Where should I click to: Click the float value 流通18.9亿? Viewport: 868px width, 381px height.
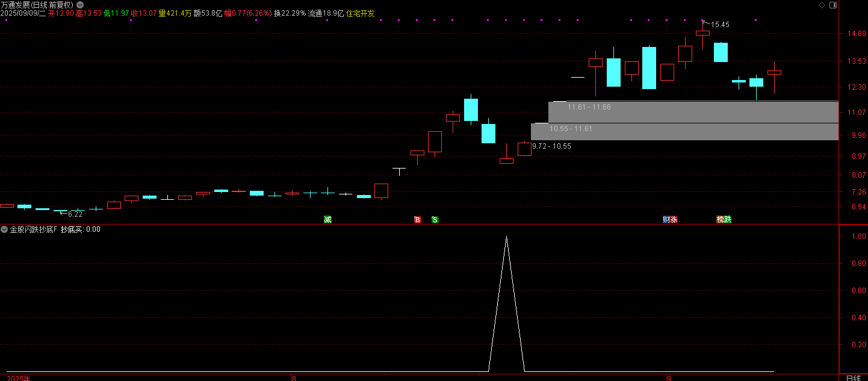[326, 13]
